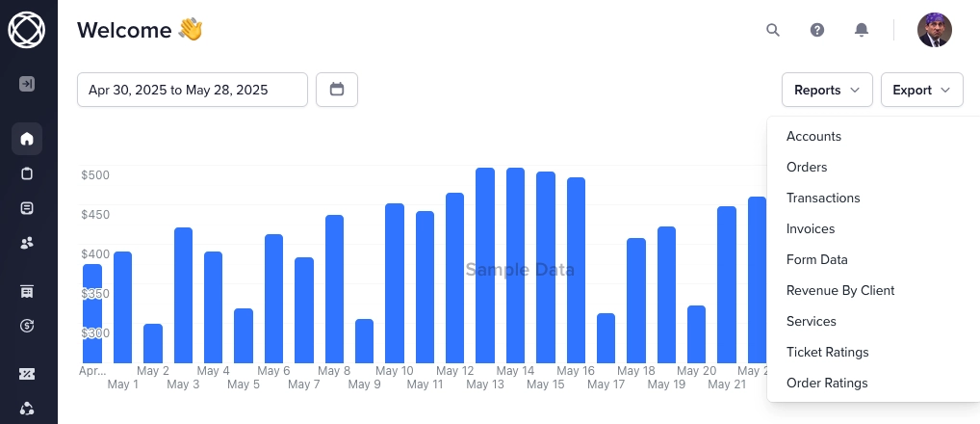Open the Home sidebar icon
980x424 pixels.
point(27,139)
